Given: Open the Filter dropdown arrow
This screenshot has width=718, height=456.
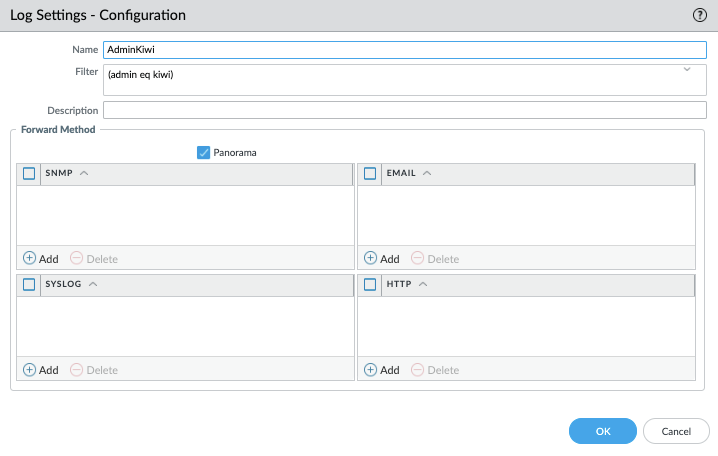Looking at the screenshot, I should [x=687, y=70].
